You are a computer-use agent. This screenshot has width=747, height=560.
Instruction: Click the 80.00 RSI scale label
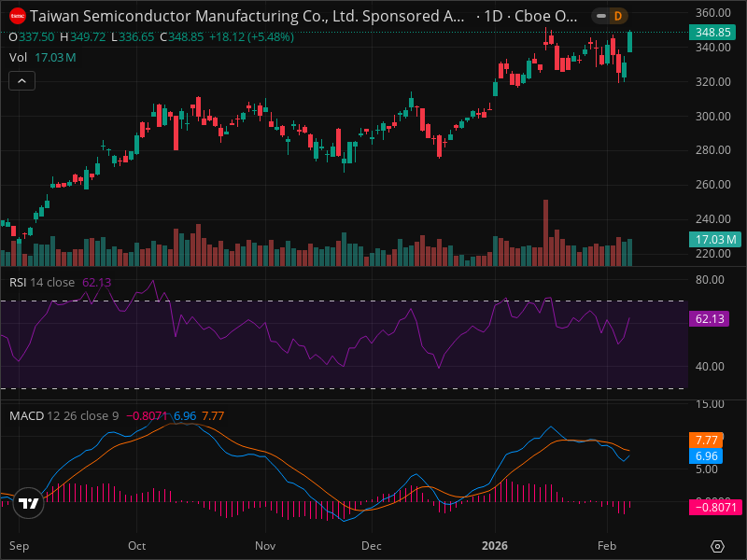[x=710, y=279]
